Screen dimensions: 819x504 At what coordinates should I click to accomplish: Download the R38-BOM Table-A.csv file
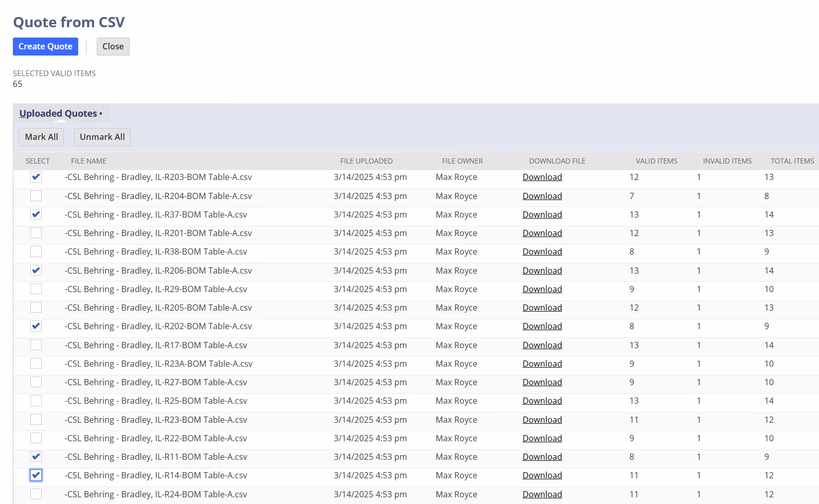(542, 251)
